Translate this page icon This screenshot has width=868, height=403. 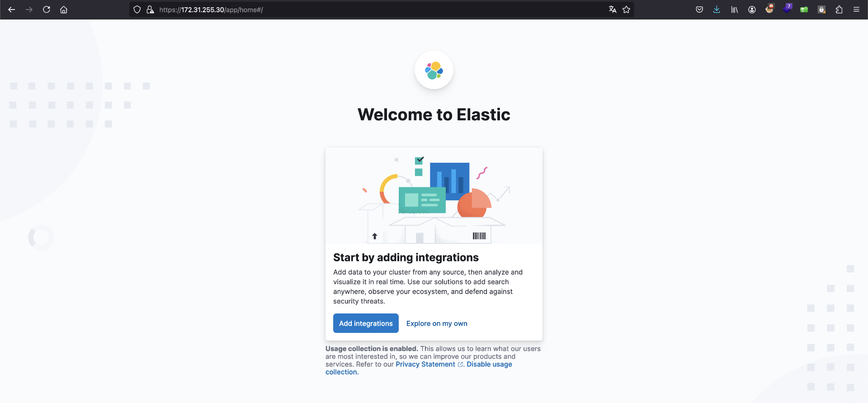point(613,9)
